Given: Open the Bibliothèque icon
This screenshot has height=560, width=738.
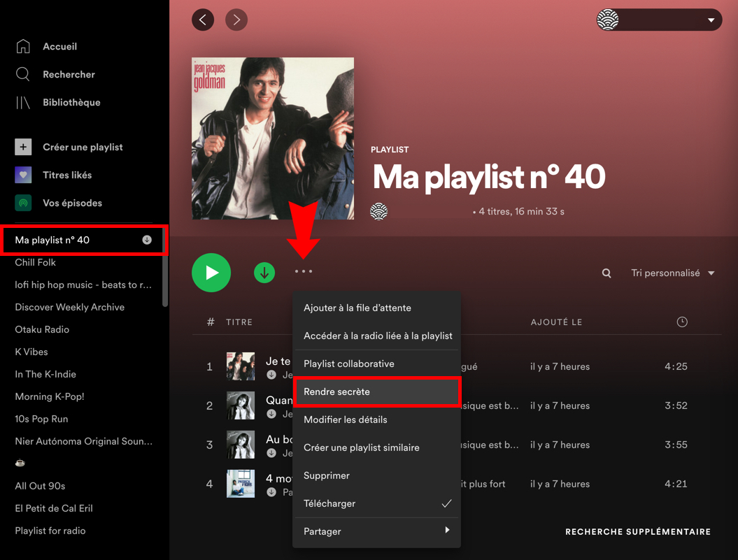Looking at the screenshot, I should tap(24, 102).
